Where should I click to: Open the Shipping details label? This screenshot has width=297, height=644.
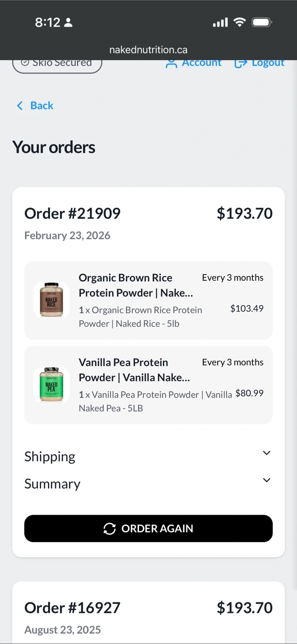point(50,457)
